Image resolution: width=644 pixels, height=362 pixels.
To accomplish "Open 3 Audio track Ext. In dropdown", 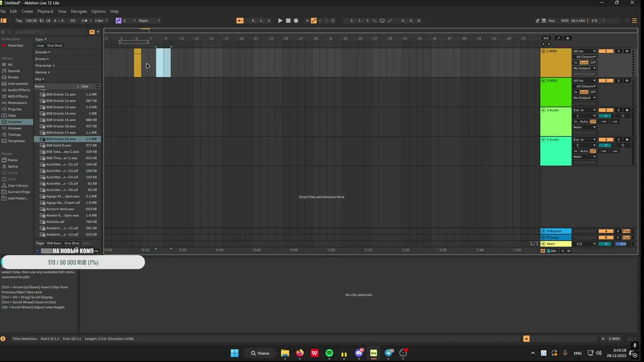I will [x=584, y=110].
